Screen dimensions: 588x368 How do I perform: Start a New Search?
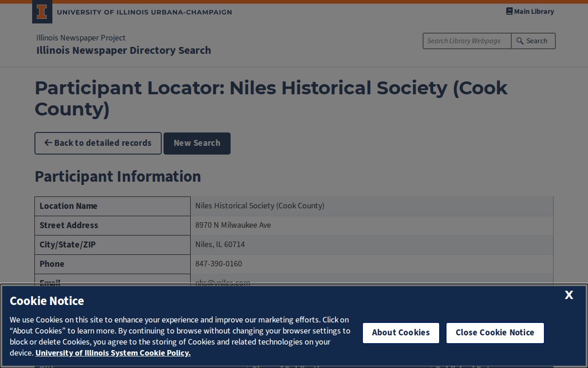coord(197,143)
